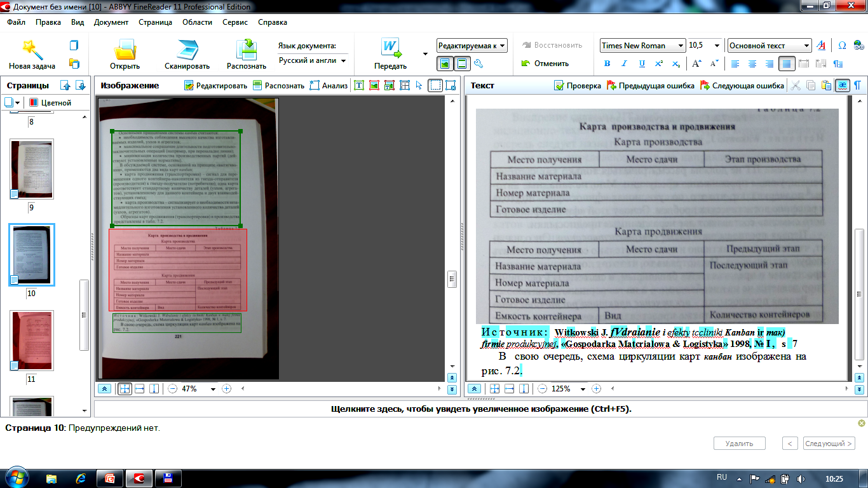Click the Открыть folder icon
Screen dimensions: 868x488
(x=125, y=50)
